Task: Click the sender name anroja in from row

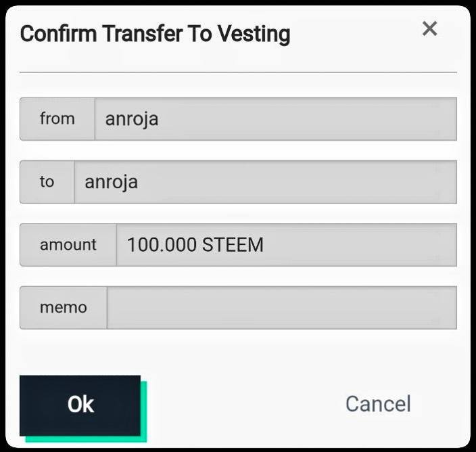Action: click(132, 120)
